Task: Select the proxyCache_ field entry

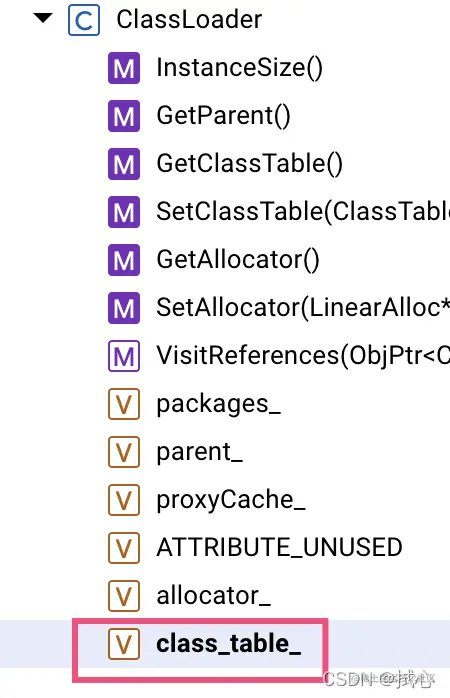Action: 231,500
